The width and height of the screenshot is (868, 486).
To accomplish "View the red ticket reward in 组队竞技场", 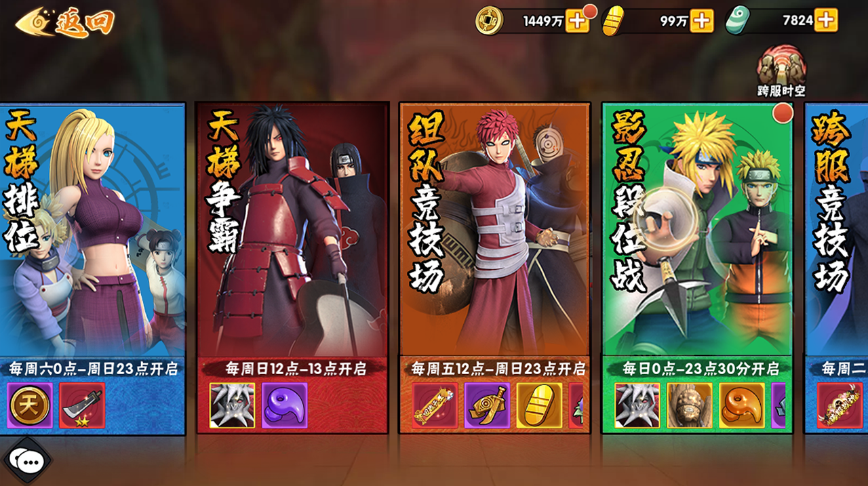I will tap(435, 405).
